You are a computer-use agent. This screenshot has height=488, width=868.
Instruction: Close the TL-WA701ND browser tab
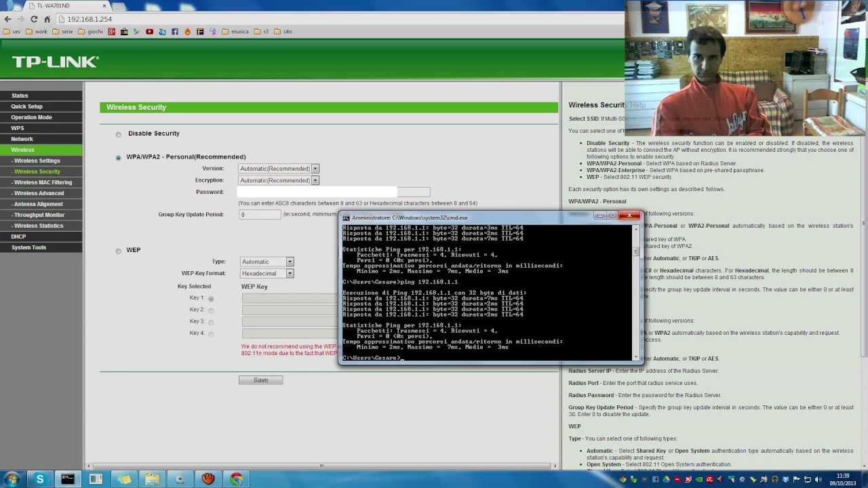[x=104, y=5]
